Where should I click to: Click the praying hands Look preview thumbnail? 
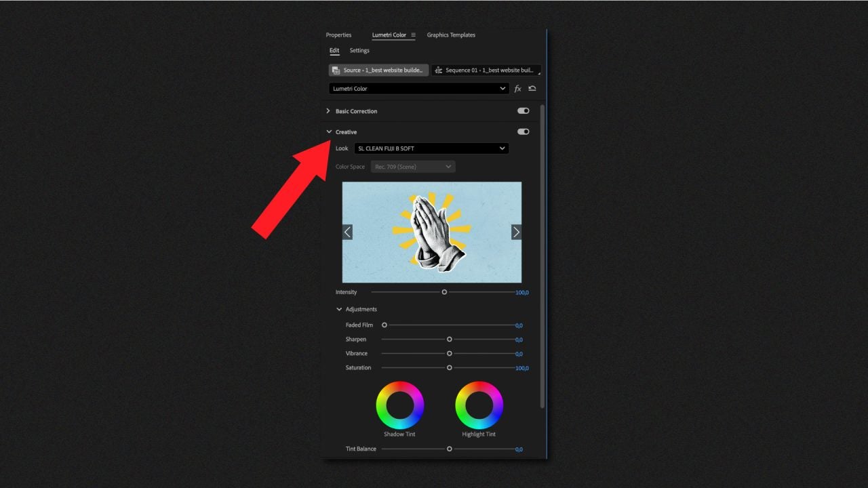(x=432, y=232)
